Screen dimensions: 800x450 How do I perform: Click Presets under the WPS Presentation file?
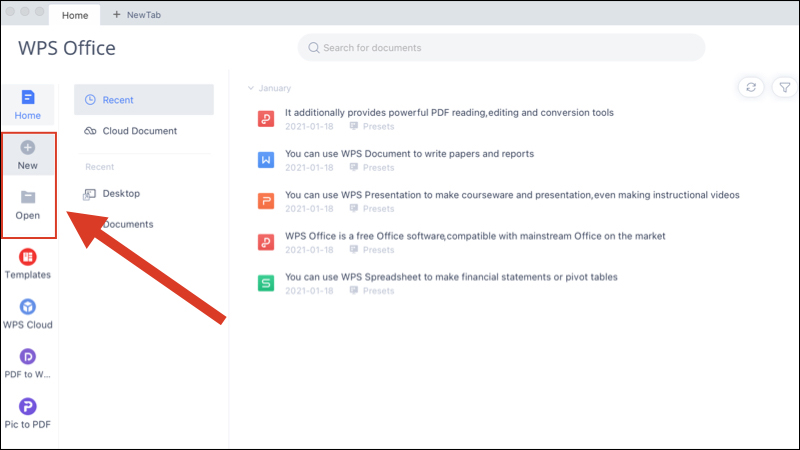coord(379,209)
